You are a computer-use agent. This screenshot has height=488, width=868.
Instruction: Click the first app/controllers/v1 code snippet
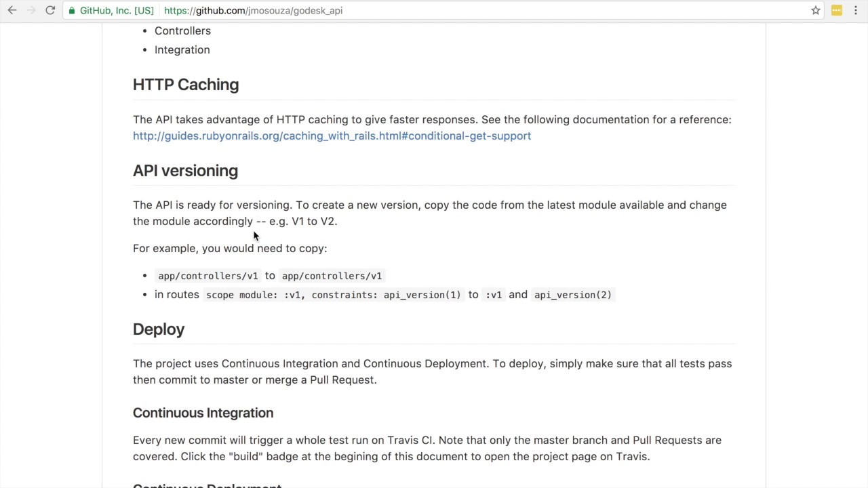point(208,276)
